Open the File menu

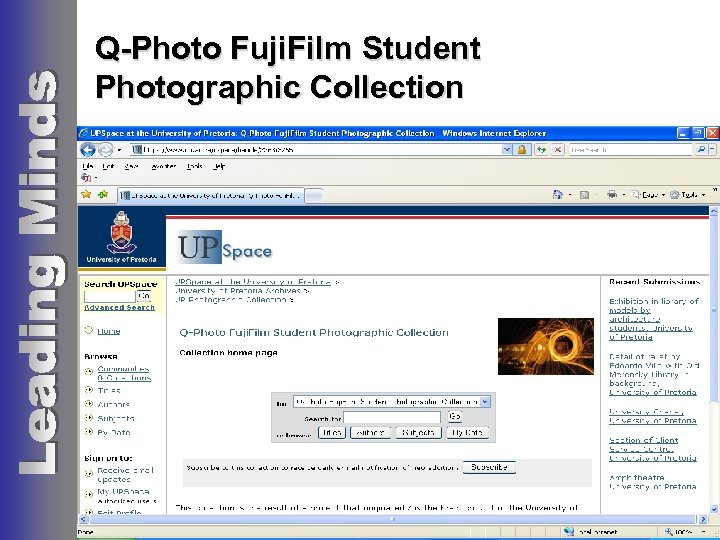(x=87, y=166)
